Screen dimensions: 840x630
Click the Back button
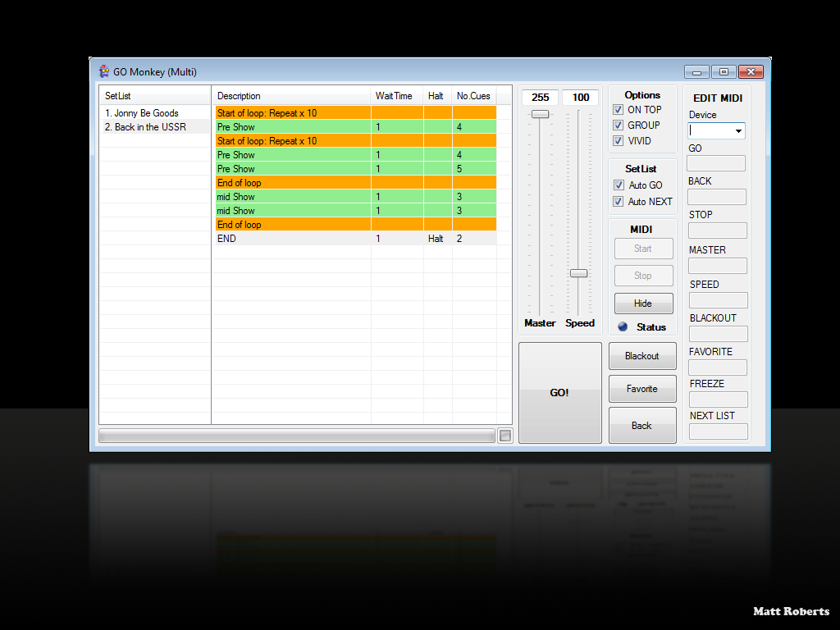[641, 426]
